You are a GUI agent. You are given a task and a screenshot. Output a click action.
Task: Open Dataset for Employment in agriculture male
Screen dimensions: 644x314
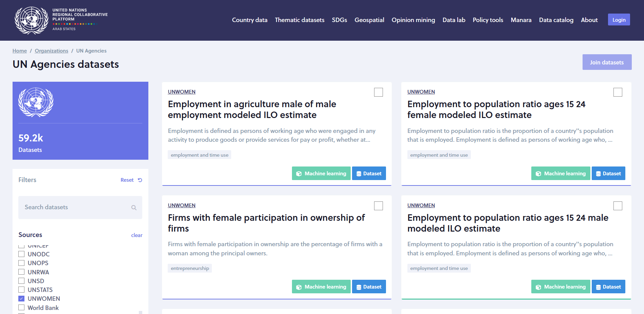pyautogui.click(x=369, y=174)
